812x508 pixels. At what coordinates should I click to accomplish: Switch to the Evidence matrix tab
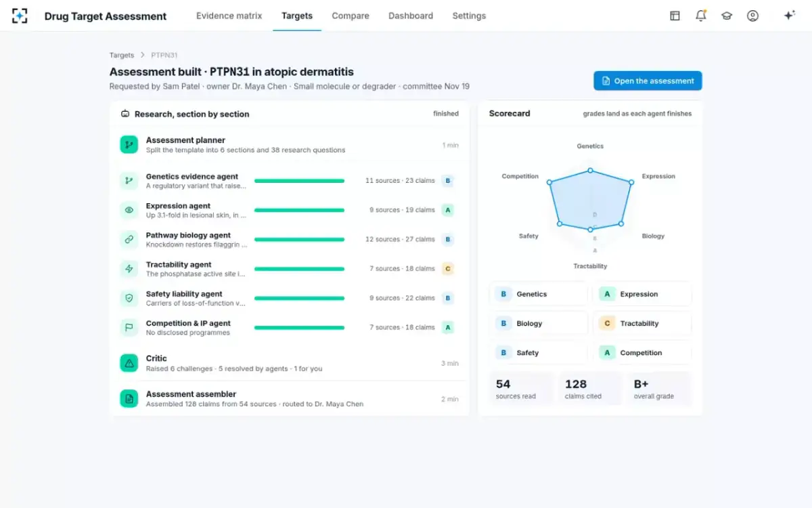229,16
